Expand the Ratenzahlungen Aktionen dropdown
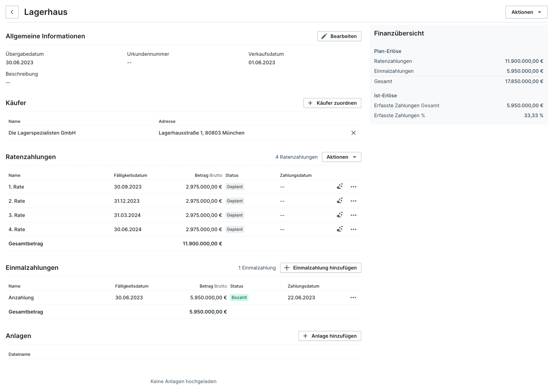Viewport: 552px width, 392px height. (x=341, y=157)
